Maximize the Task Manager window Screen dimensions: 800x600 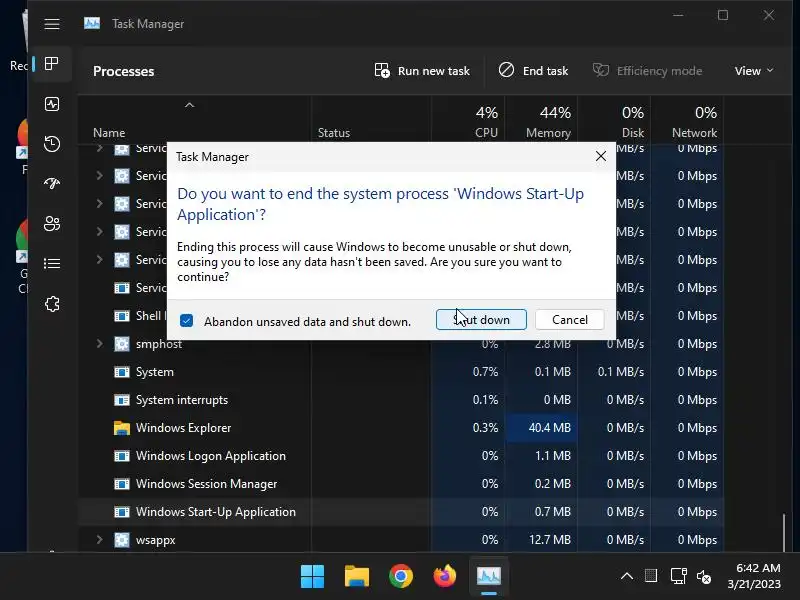click(723, 15)
